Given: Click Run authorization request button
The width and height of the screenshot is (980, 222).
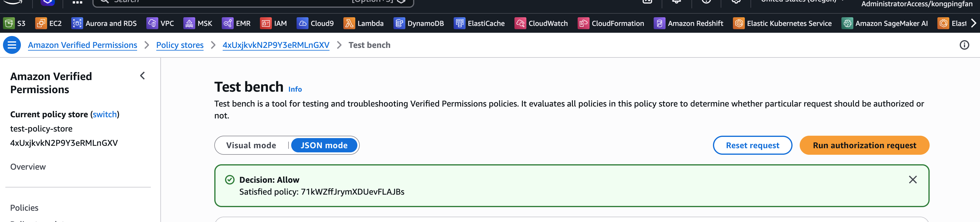Looking at the screenshot, I should (864, 145).
